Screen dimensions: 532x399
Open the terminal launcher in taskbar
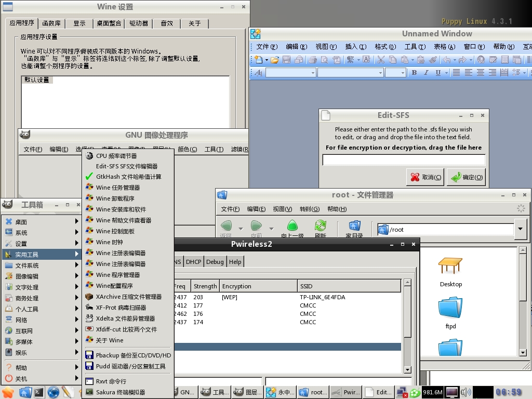[39, 392]
